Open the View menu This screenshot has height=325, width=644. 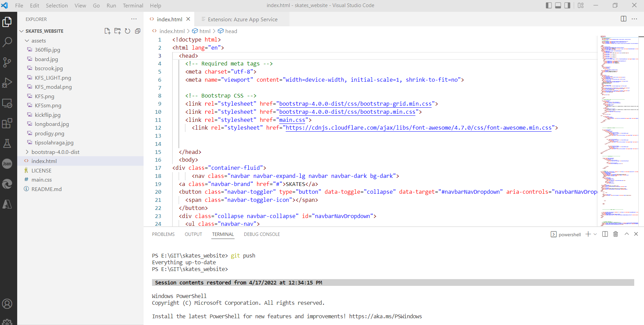click(80, 5)
